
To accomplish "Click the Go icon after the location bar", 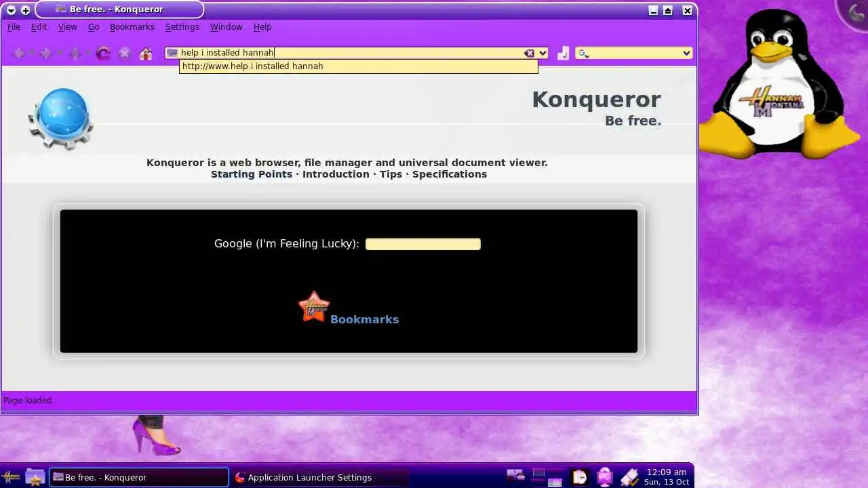I will tap(563, 53).
